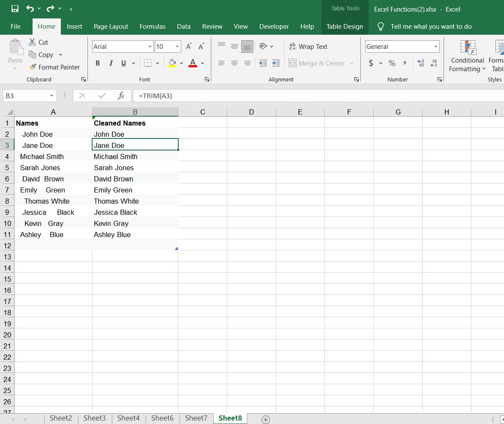Open the font color dropdown arrow
Screen dimensions: 504x424
click(x=202, y=63)
